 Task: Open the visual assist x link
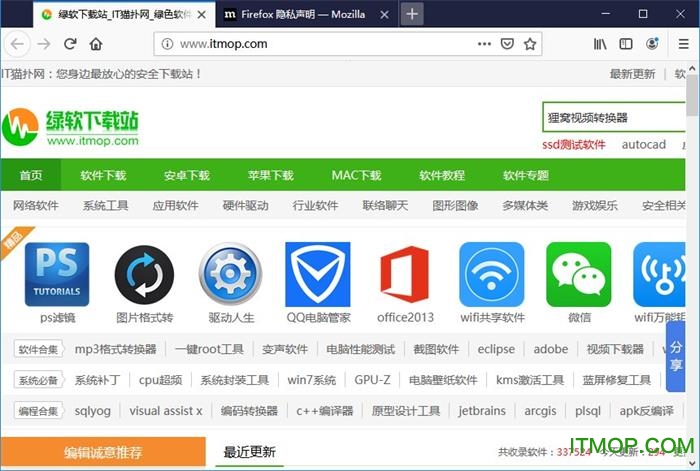(166, 411)
